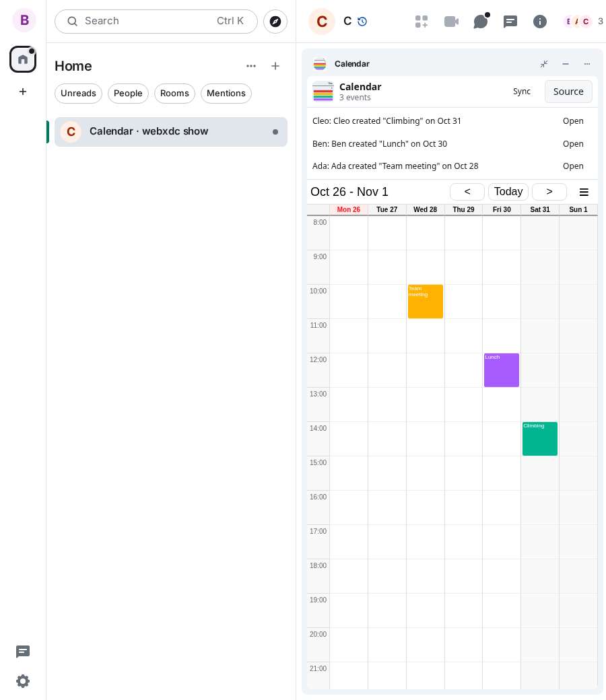Select the Team meeting event block
This screenshot has height=700, width=606.
point(426,302)
